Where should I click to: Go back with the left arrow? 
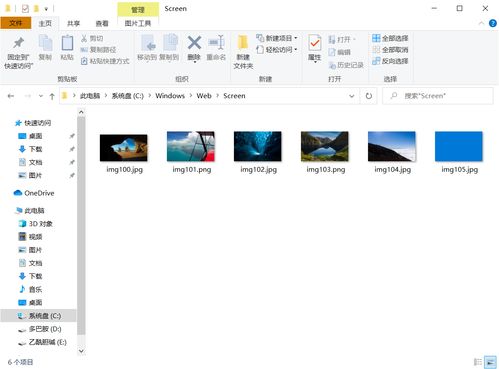11,96
